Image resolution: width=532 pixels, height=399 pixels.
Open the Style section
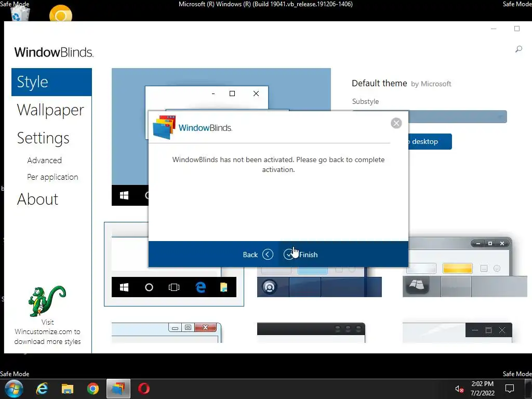[x=51, y=82]
